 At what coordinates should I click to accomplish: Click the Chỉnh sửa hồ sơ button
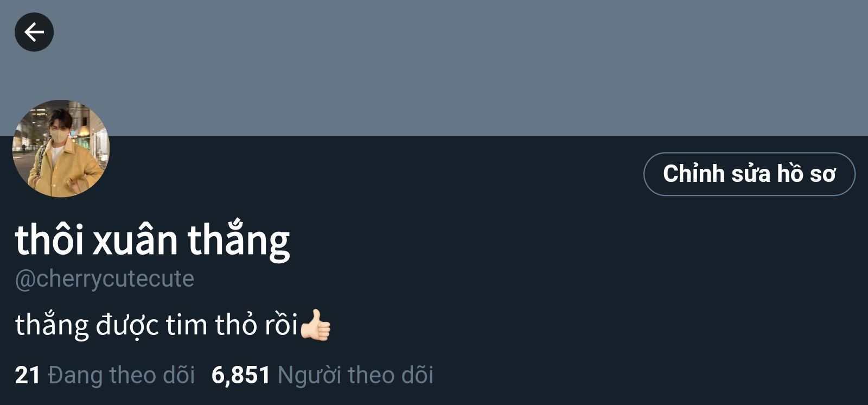(749, 174)
